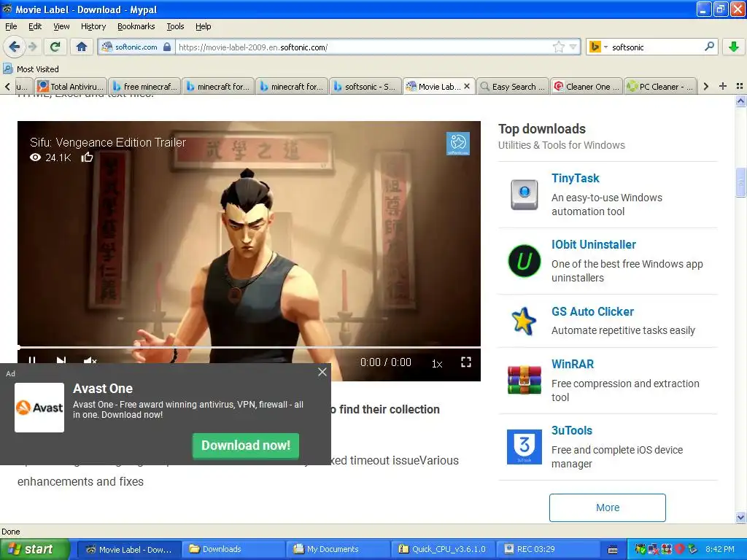
Task: Click the WinRAR books icon
Action: click(524, 380)
